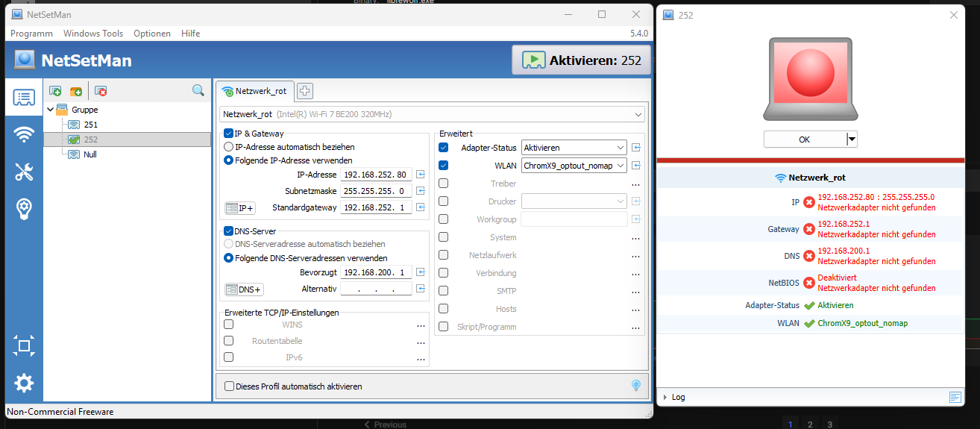
Task: Select 'IP-Adresse automatisch beziehen' option
Action: pyautogui.click(x=229, y=147)
